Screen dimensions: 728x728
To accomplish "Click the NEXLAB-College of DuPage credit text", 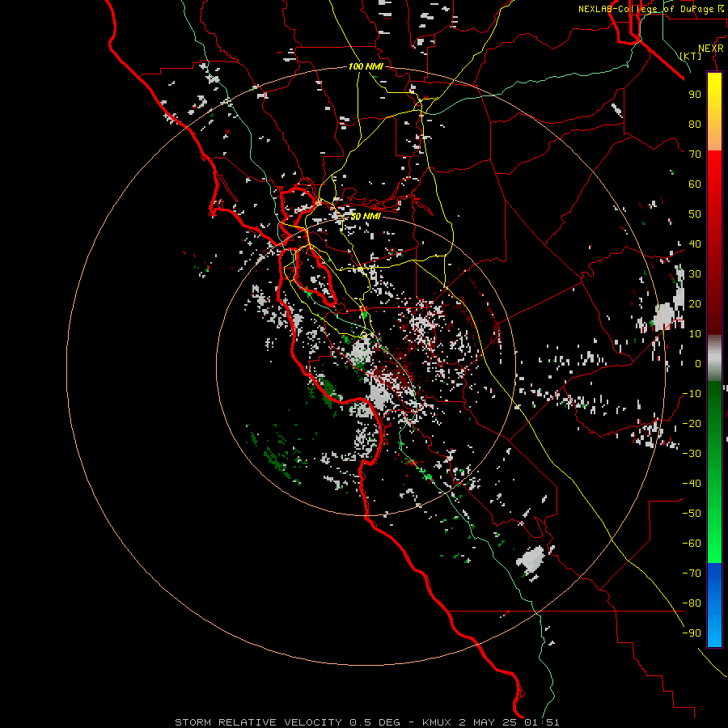I will 651,9.
